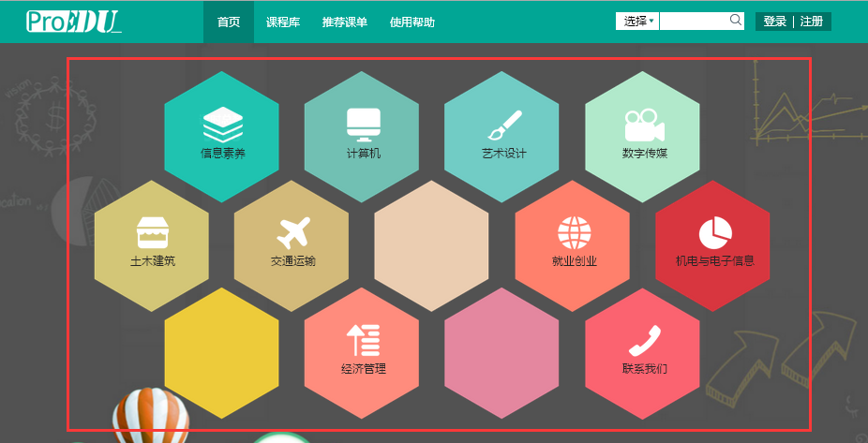Click the 就业创业 label

click(574, 261)
